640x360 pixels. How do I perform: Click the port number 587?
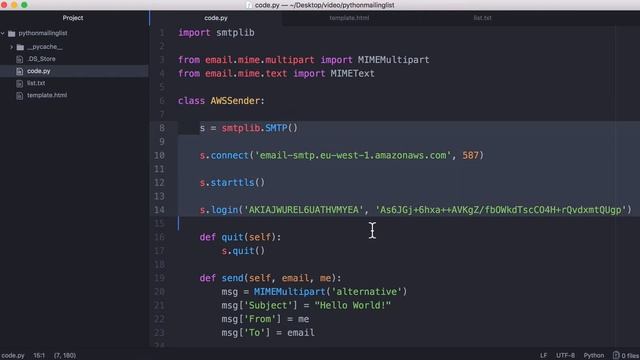(x=470, y=156)
